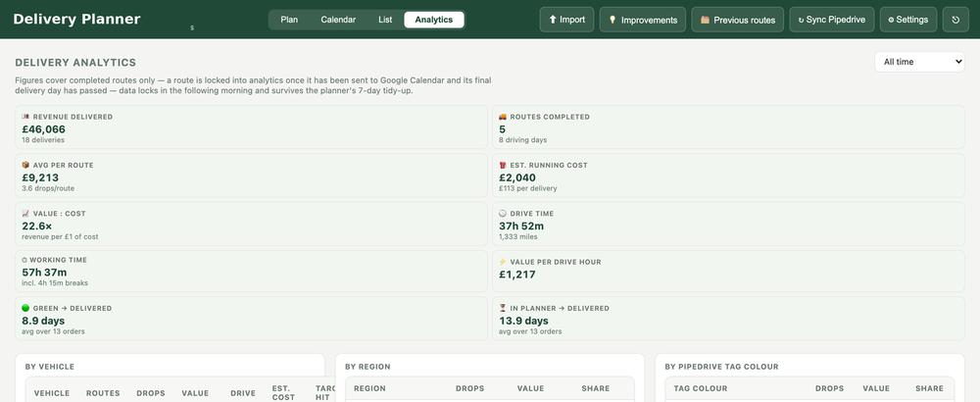Viewport: 980px width, 402px height.
Task: Open the All time period dropdown
Action: tap(919, 62)
